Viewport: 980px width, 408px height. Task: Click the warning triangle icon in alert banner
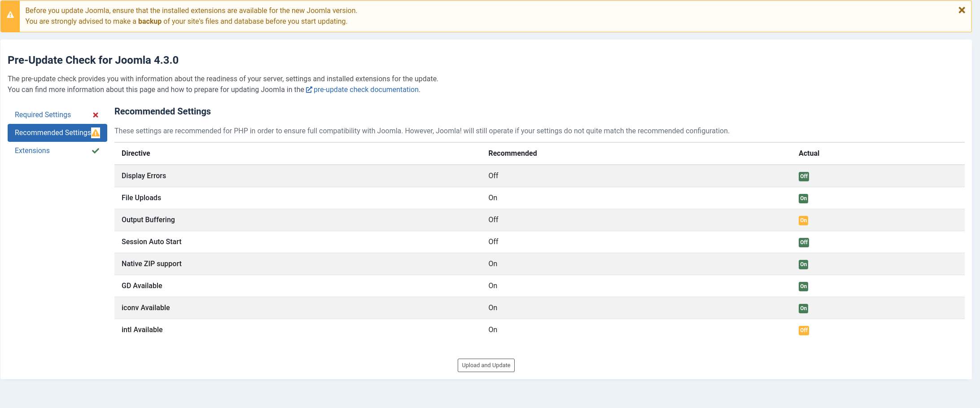pos(10,16)
